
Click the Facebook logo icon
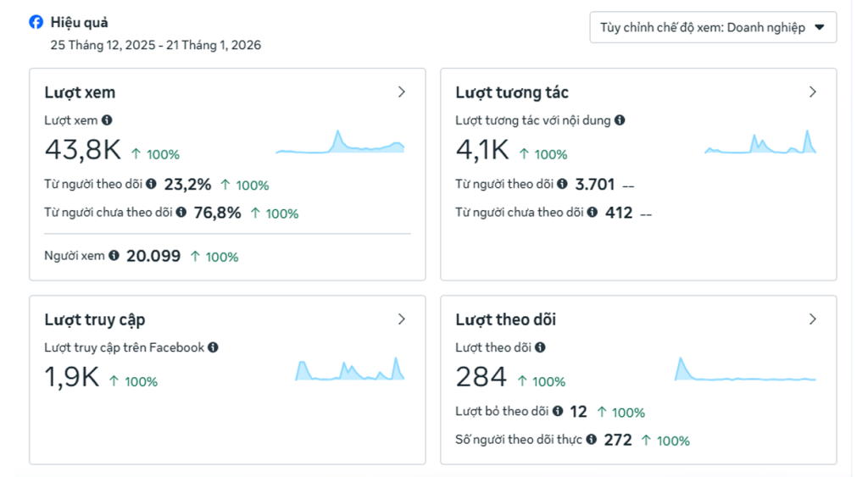(x=36, y=23)
